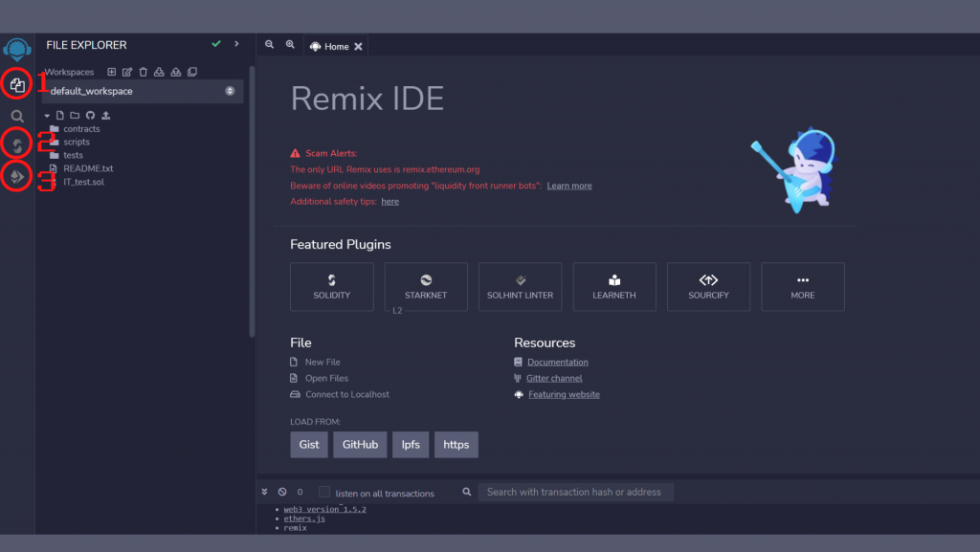Click the web3 version 1.5.2 terminal link

(325, 509)
